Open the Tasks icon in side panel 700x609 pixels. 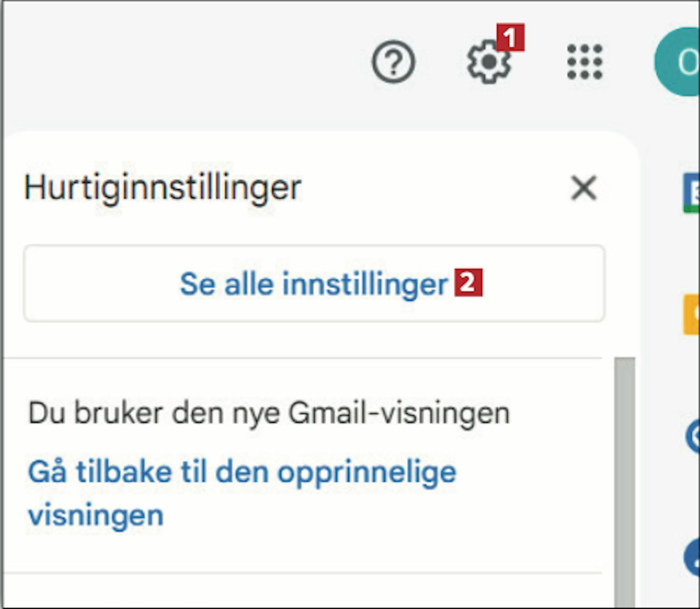pyautogui.click(x=693, y=436)
